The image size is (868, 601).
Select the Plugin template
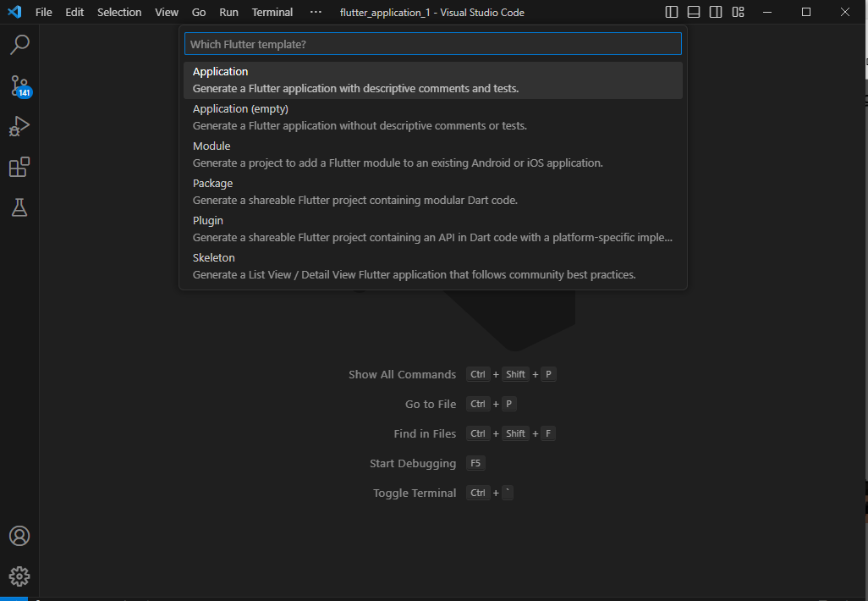[x=433, y=229]
